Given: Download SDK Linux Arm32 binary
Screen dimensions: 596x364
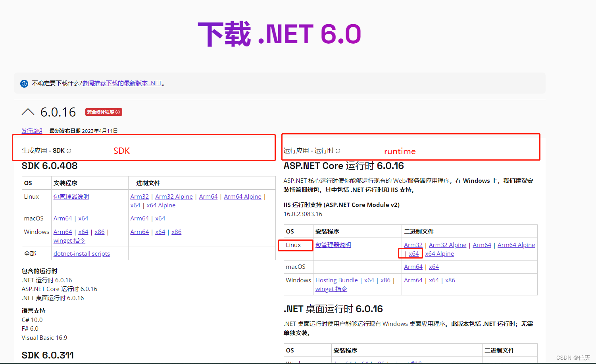Looking at the screenshot, I should pyautogui.click(x=140, y=197).
